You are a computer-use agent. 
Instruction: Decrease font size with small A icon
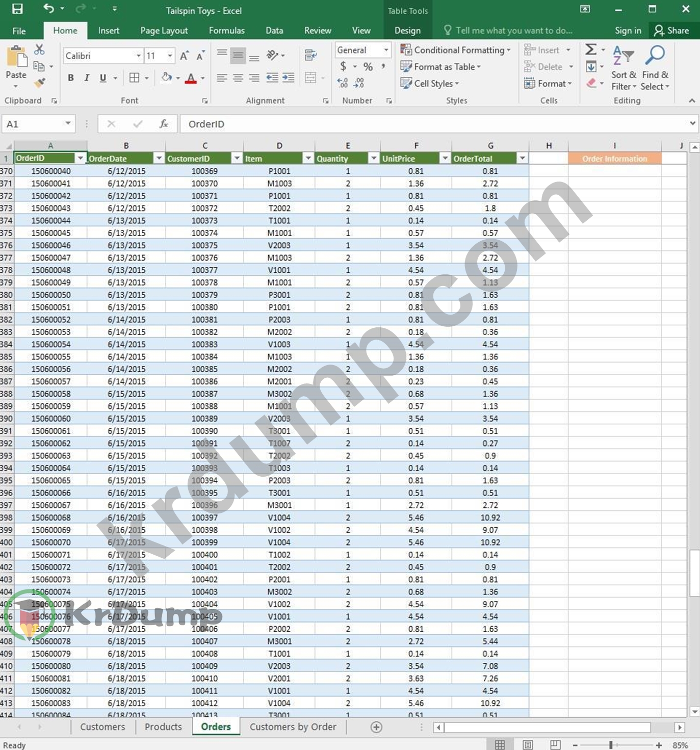tap(200, 56)
